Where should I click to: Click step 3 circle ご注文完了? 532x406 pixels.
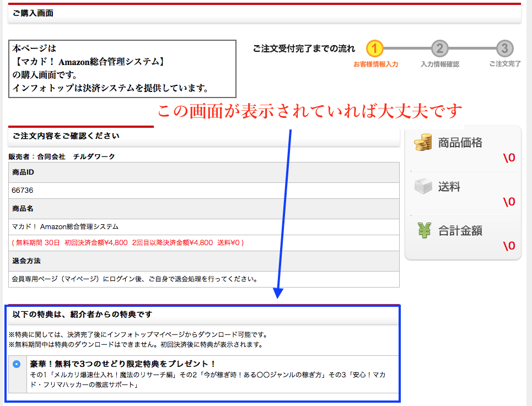tap(505, 48)
